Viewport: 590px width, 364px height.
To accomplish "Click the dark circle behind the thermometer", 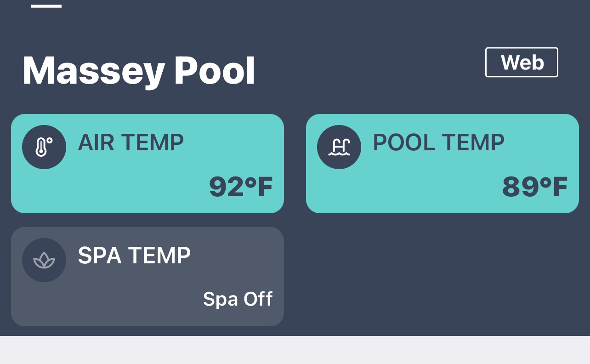I will tap(44, 147).
